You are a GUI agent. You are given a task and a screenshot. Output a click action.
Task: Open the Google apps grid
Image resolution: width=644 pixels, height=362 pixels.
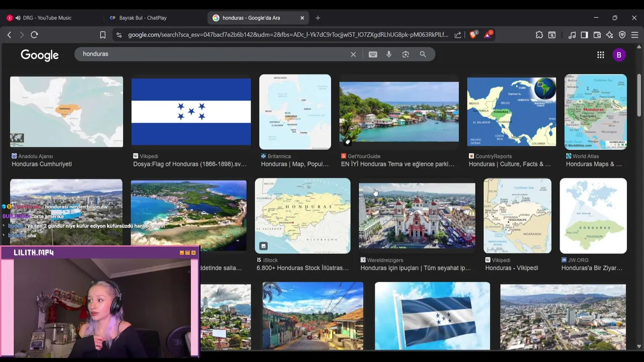pos(600,55)
